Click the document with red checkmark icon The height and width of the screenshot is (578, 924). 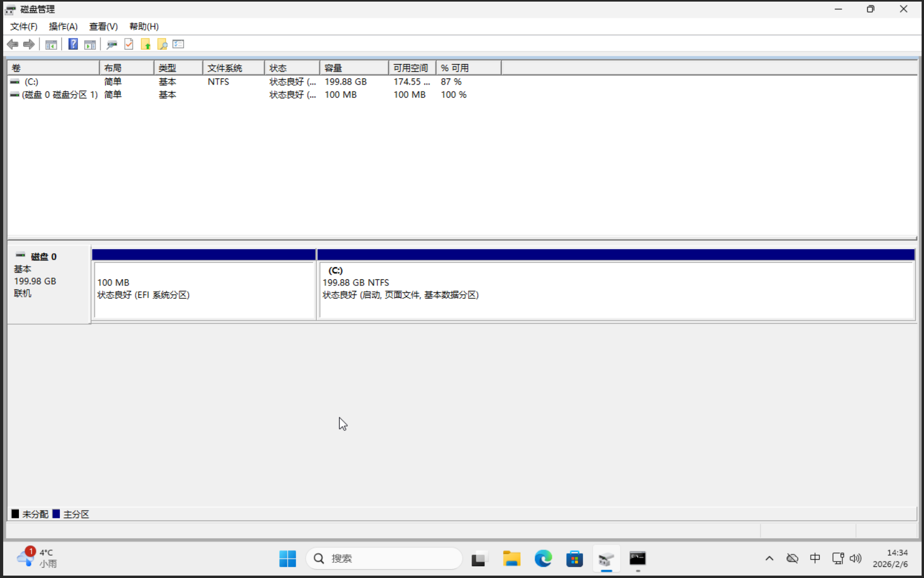[129, 44]
